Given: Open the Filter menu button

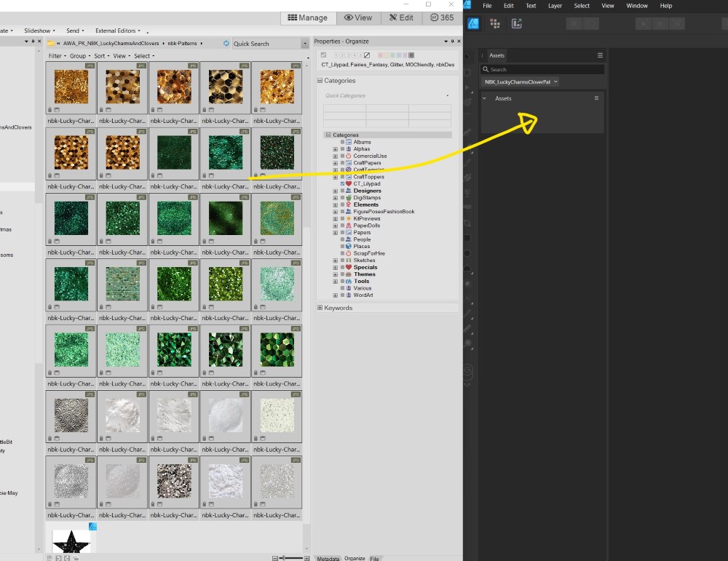Looking at the screenshot, I should click(x=57, y=56).
